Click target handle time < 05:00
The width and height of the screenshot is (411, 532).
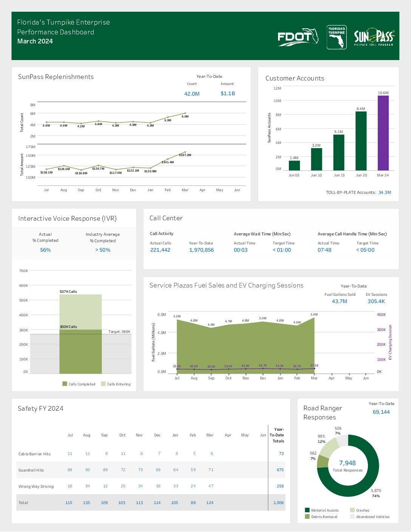[365, 250]
